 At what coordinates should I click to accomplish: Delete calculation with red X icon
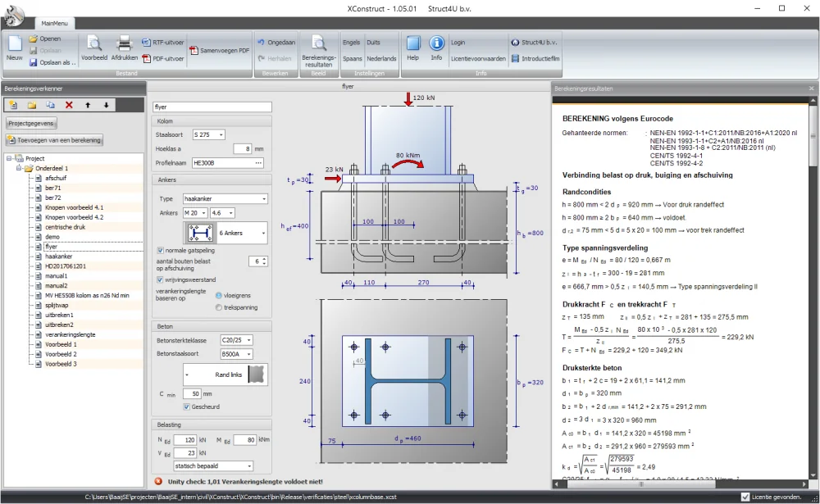(x=69, y=105)
